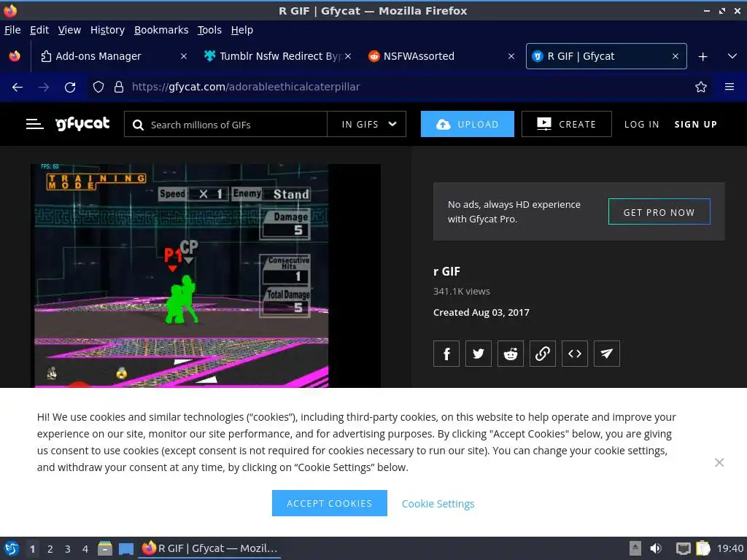
Task: List all tabs dropdown arrow
Action: (x=732, y=56)
